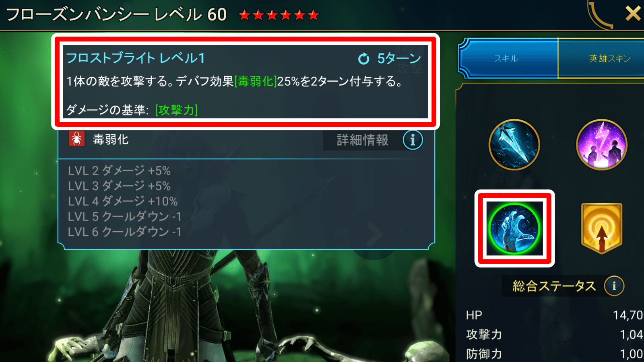This screenshot has width=644, height=362.
Task: Click the green [毒弱化] link text
Action: 256,81
